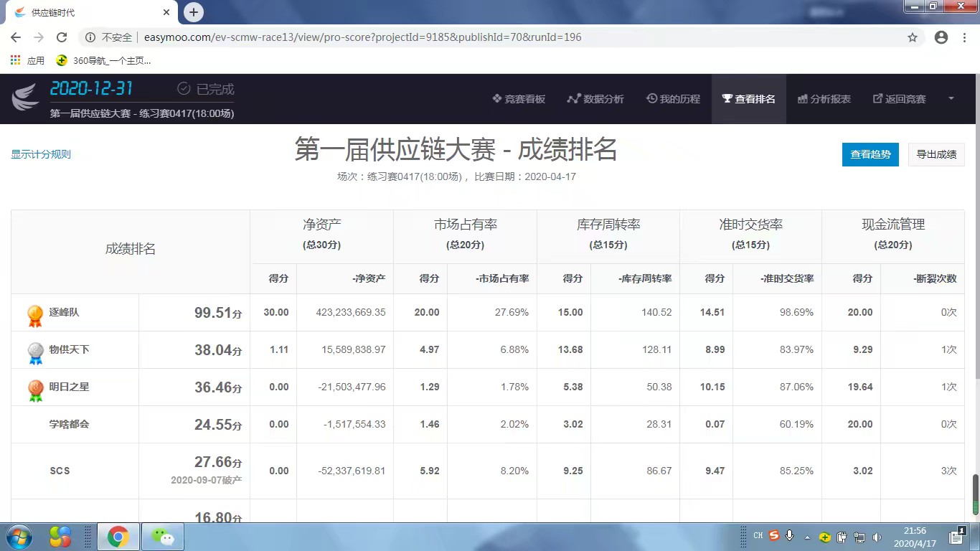Open the 竞赛看板 dashboard
This screenshot has height=551, width=980.
click(519, 99)
